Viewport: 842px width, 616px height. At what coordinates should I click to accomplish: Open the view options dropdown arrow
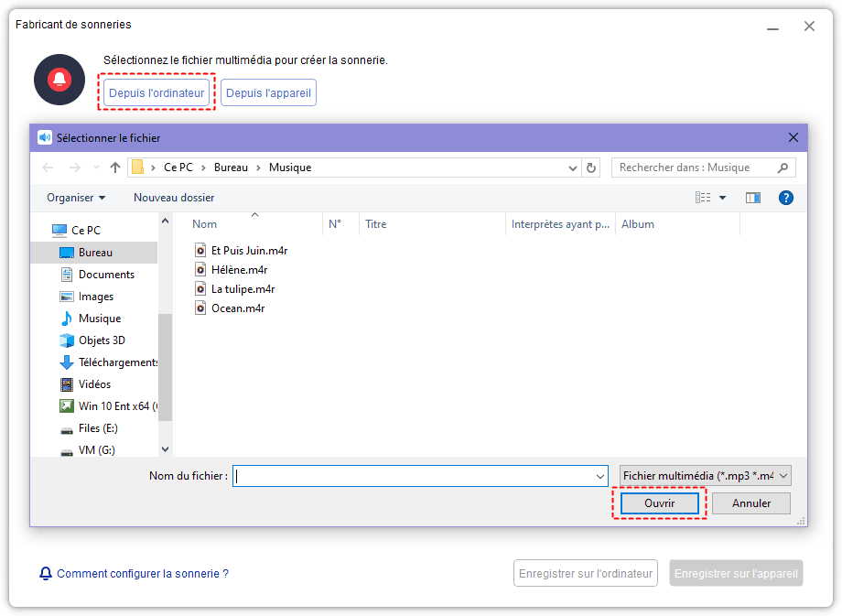[722, 197]
